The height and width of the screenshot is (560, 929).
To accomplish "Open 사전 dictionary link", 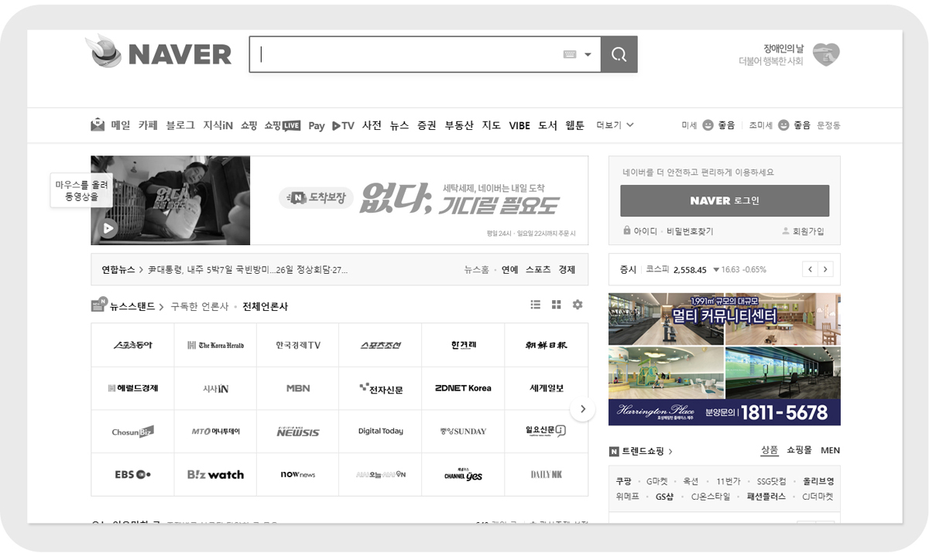I will pyautogui.click(x=372, y=125).
